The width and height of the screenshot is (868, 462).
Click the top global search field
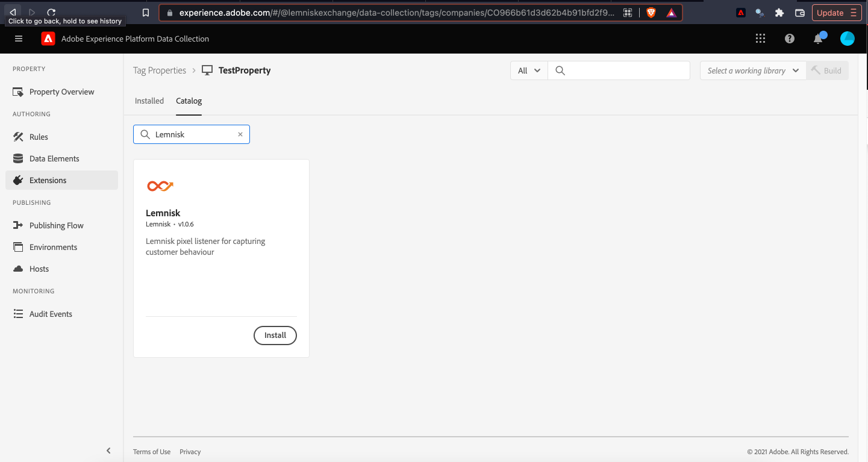tap(619, 70)
